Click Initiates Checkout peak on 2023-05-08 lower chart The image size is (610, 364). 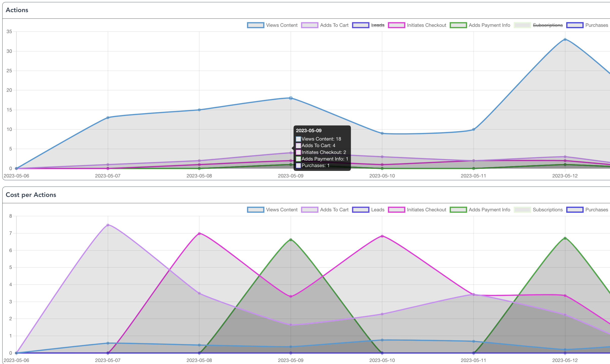199,234
